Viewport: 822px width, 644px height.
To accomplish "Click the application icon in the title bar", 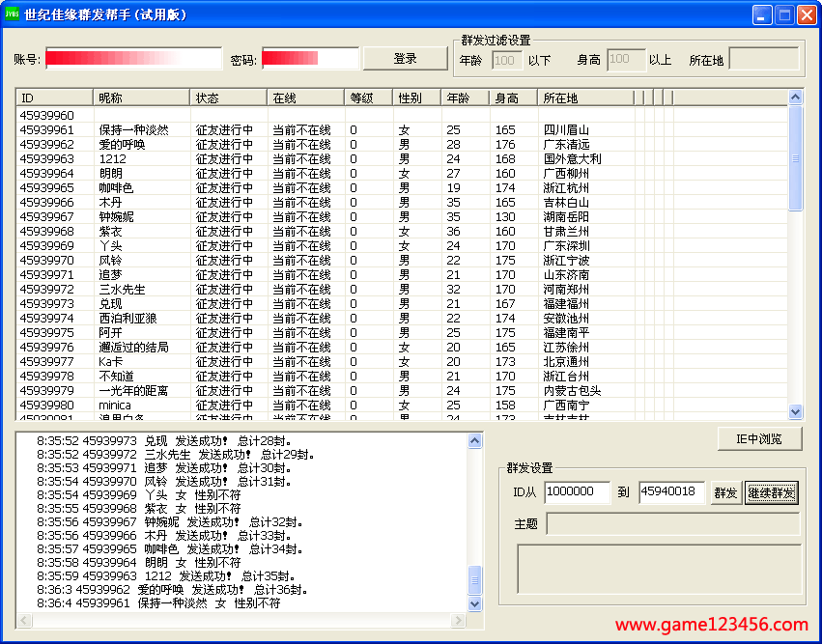I will [x=12, y=14].
